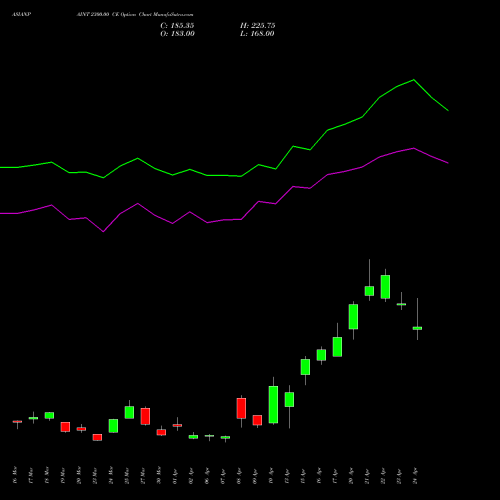Click the peak of the purple indicator line
Screen dimensions: 500x500
(414, 148)
